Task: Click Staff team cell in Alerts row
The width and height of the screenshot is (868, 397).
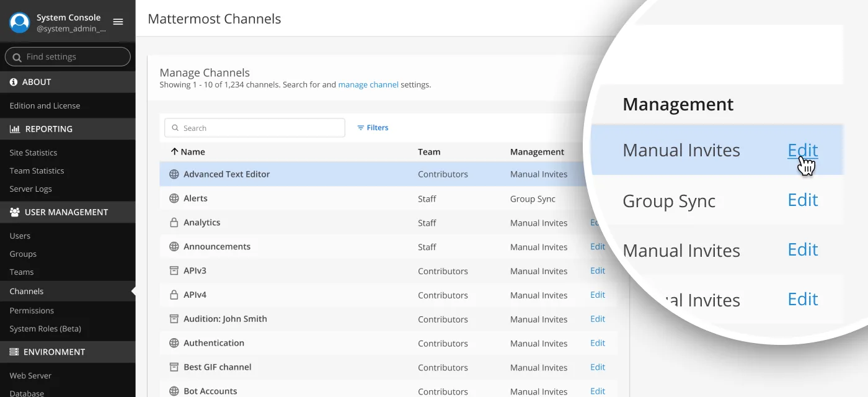Action: pyautogui.click(x=427, y=199)
